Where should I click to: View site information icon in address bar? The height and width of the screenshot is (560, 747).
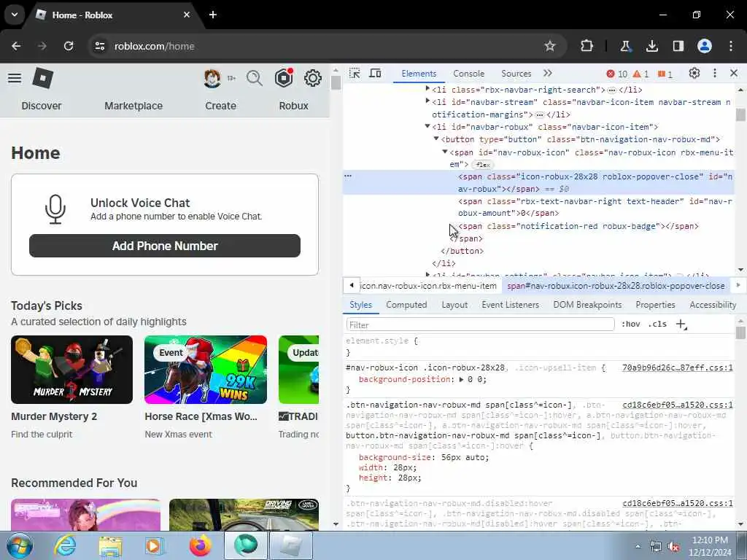[x=99, y=46]
